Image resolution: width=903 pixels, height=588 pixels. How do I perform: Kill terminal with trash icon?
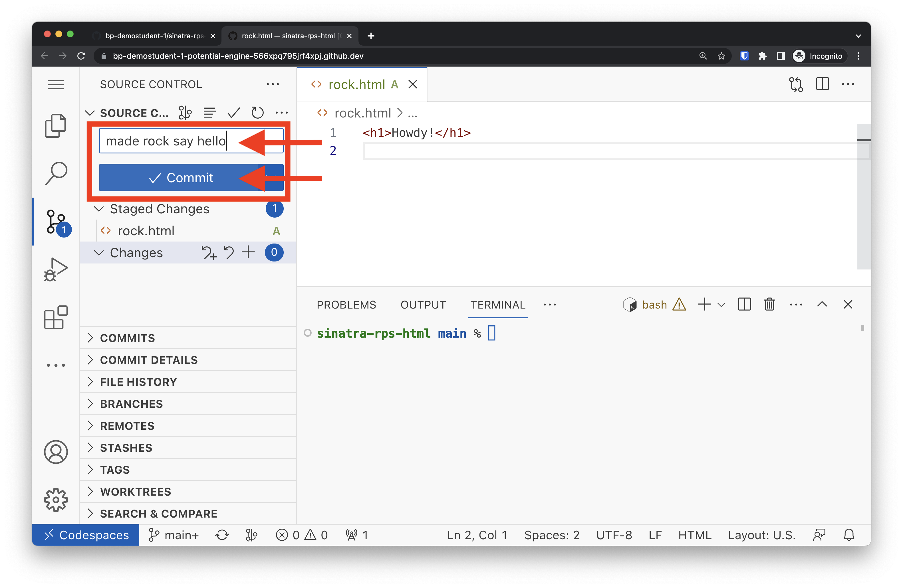point(769,305)
